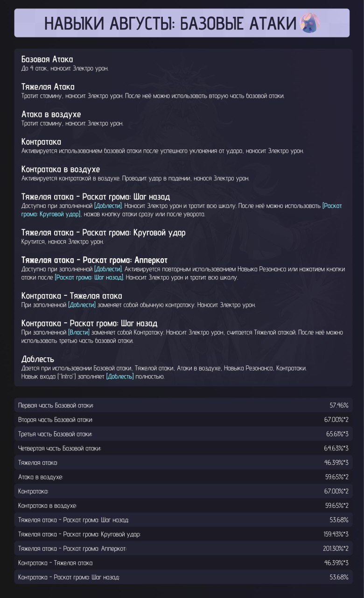The height and width of the screenshot is (598, 364).
Task: Click the [Доблесть] link in the Intro line
Action: pos(120,377)
